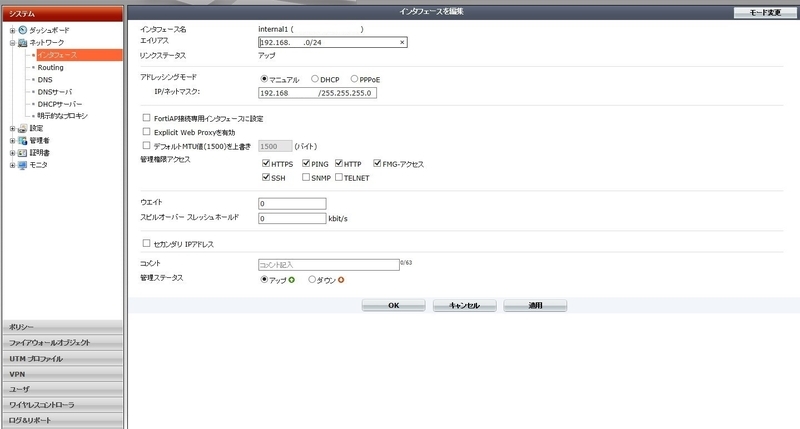Enable SNMP admin access
The width and height of the screenshot is (800, 429).
pyautogui.click(x=306, y=177)
